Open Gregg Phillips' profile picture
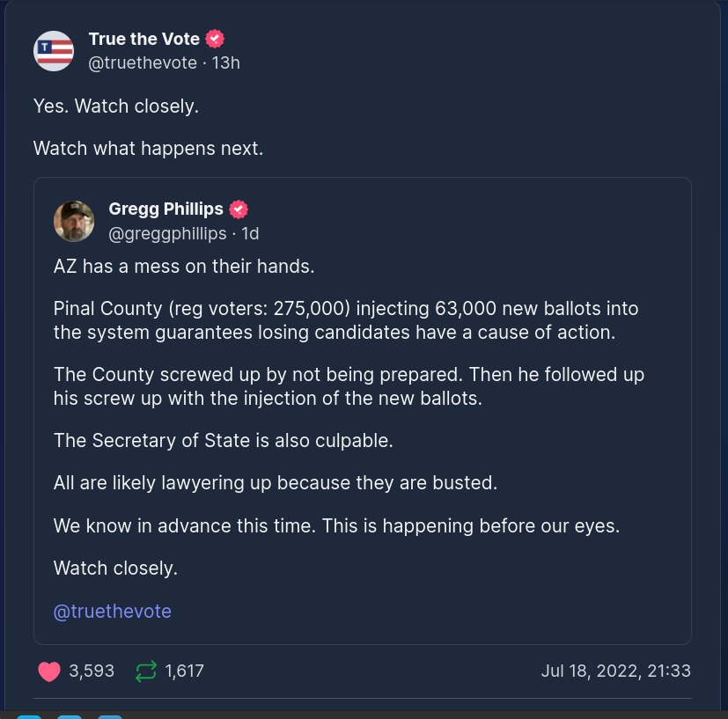 74,221
